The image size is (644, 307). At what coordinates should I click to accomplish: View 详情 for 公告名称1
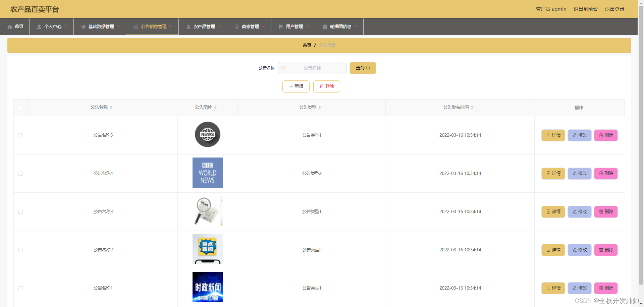point(553,288)
